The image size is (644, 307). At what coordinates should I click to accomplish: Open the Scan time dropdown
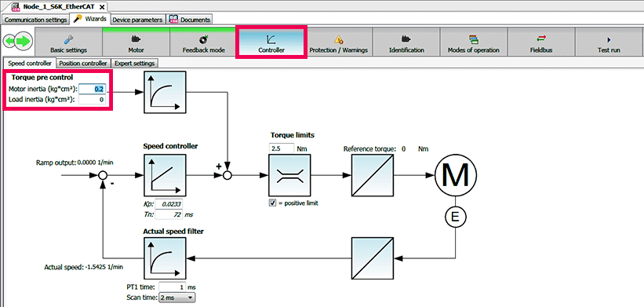tap(177, 297)
